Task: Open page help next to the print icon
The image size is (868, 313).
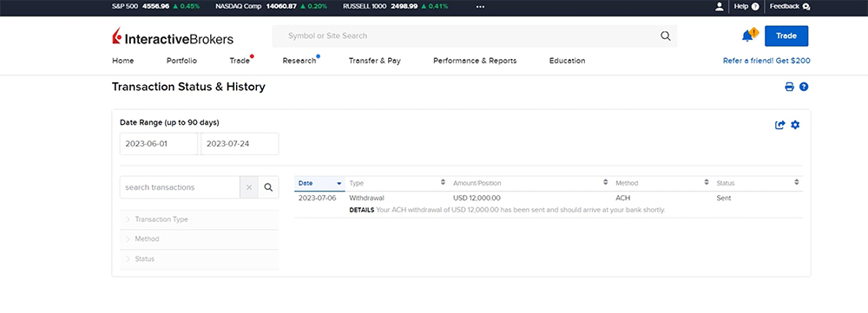Action: [x=805, y=87]
